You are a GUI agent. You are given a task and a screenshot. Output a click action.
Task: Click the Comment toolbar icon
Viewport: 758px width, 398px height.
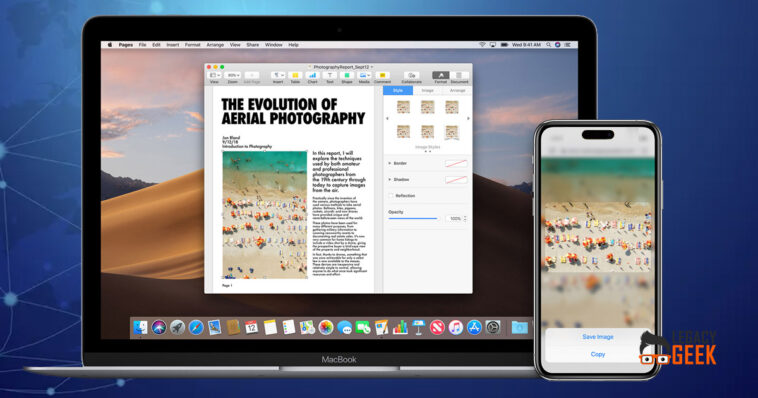click(382, 75)
